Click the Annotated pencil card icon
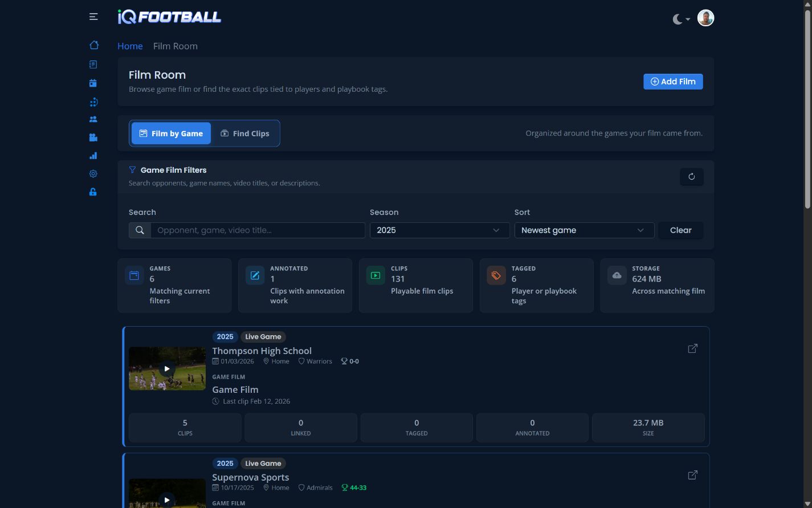812x508 pixels. point(255,275)
